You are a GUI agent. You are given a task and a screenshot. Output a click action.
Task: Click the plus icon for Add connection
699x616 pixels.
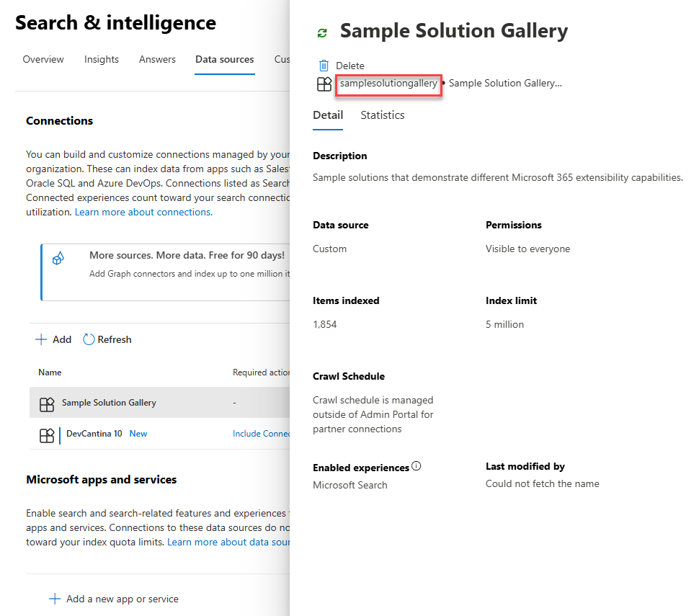pyautogui.click(x=41, y=339)
